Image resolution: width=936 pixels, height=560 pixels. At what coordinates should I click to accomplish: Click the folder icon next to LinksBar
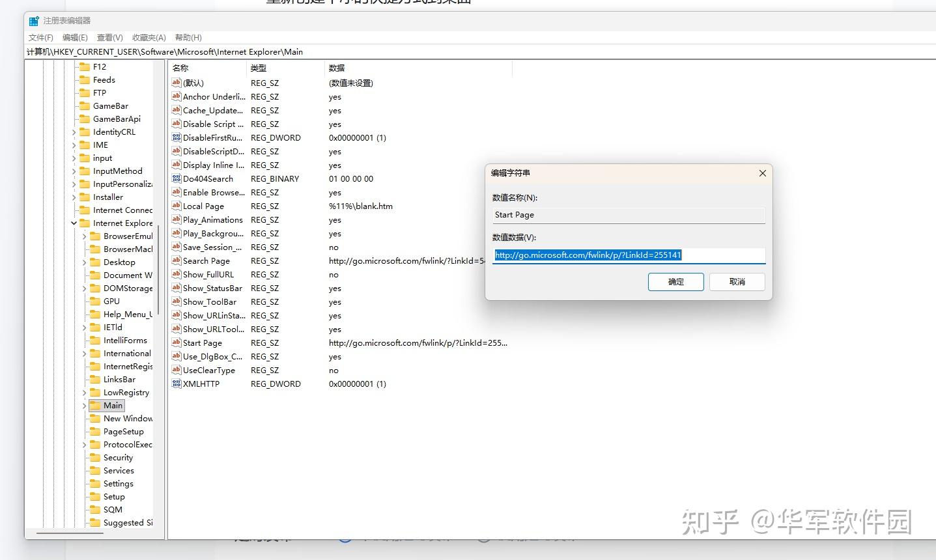coord(94,379)
